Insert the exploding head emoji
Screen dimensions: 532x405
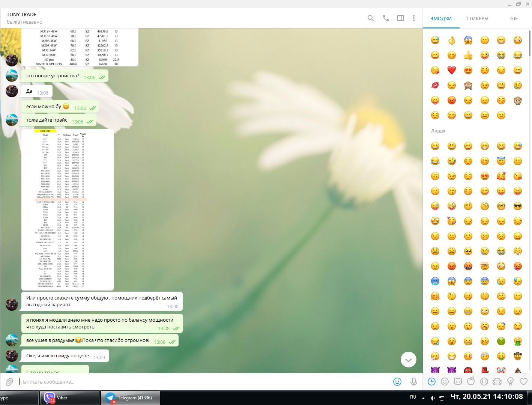tap(485, 266)
